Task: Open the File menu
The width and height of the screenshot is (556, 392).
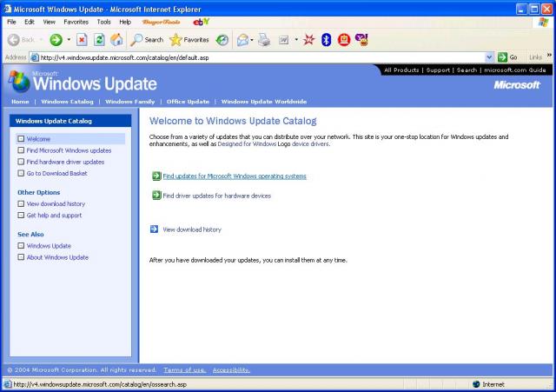Action: 11,22
